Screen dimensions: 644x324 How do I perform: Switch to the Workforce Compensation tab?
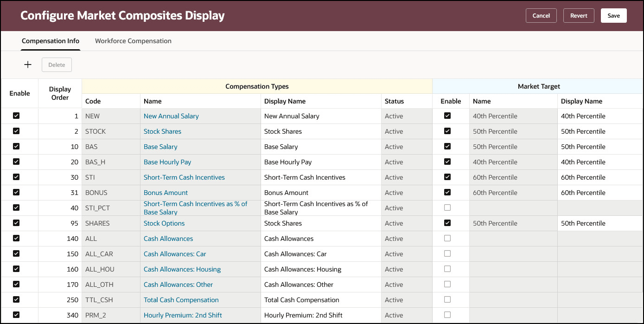coord(133,41)
